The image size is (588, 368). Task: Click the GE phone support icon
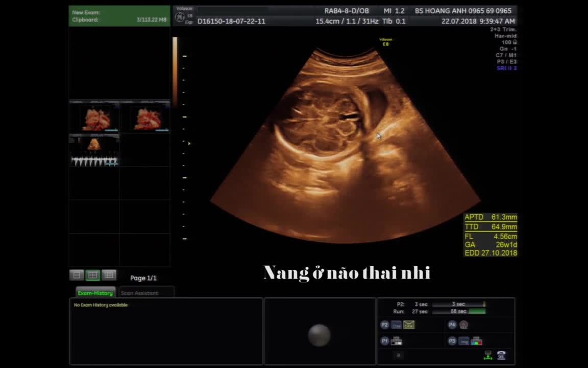coord(501,355)
